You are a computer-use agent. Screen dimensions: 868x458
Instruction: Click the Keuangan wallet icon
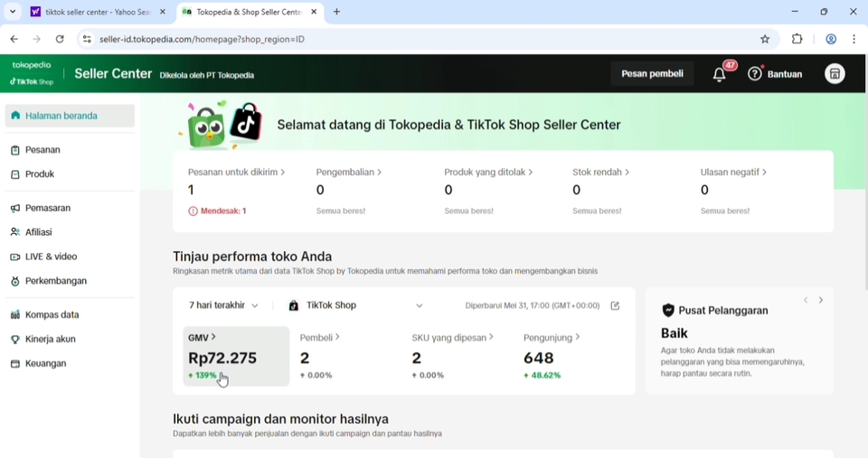point(15,363)
